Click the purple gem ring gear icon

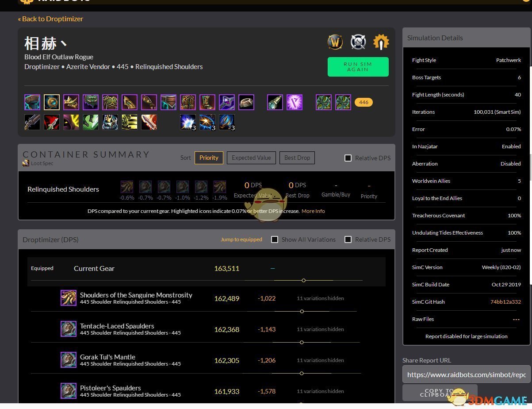pos(227,102)
